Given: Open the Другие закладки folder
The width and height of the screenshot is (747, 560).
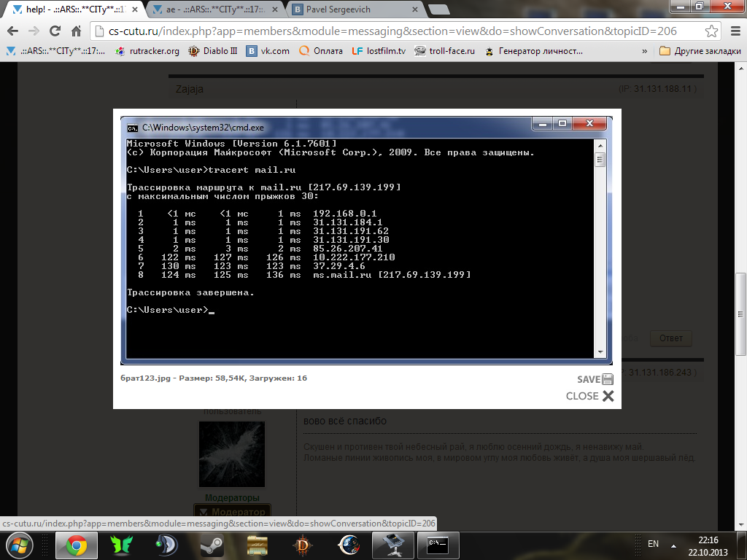Looking at the screenshot, I should 700,51.
